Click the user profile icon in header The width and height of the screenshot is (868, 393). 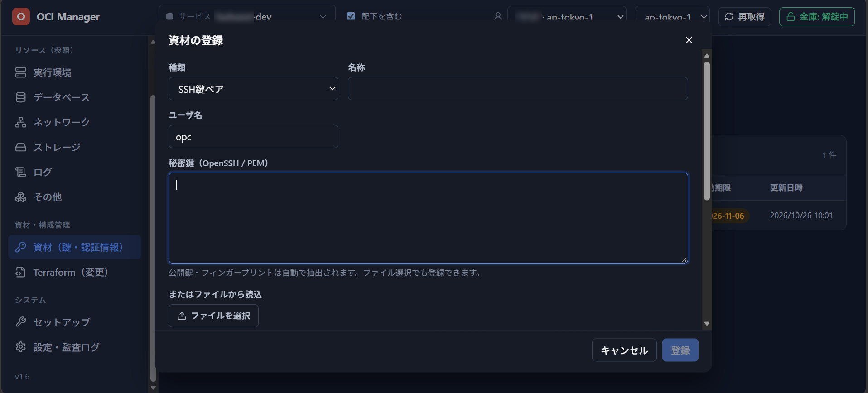coord(498,16)
